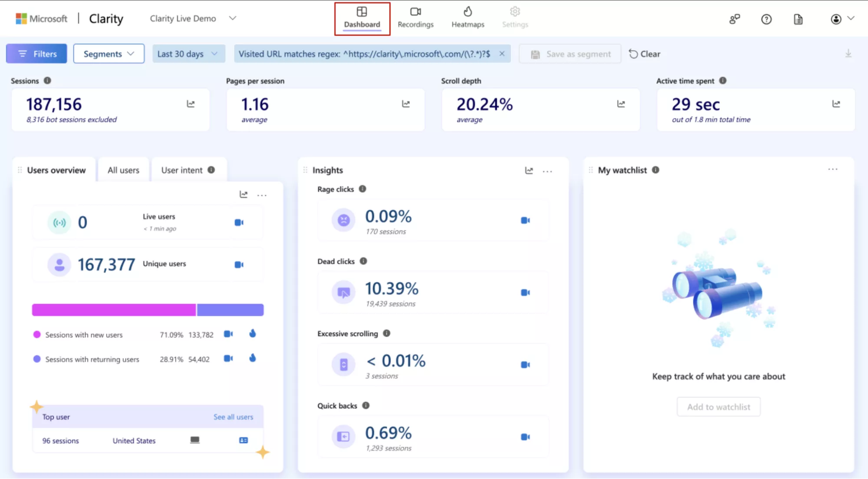Click user details card icon for top user
Viewport: 868px width, 479px height.
coord(244,440)
